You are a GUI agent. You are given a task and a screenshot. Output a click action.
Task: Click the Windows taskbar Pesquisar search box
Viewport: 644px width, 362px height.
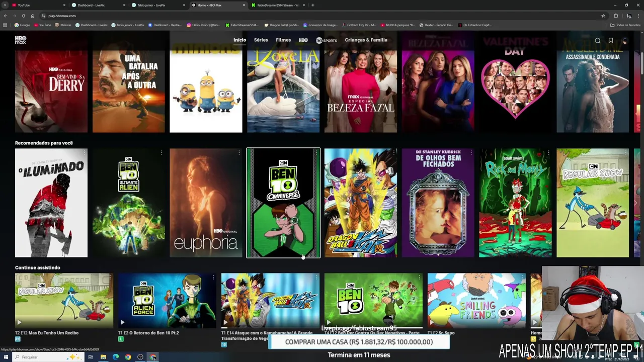pyautogui.click(x=48, y=357)
